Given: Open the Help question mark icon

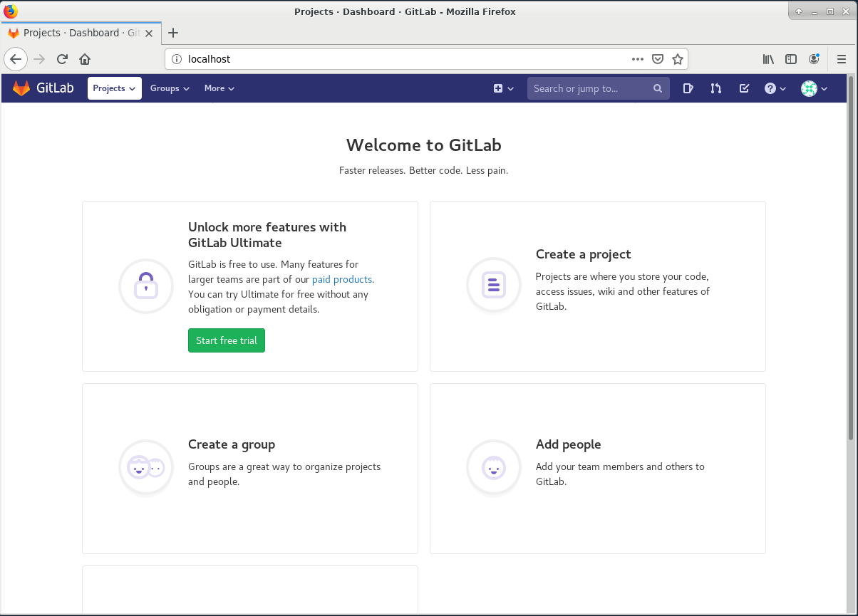Looking at the screenshot, I should (x=771, y=88).
